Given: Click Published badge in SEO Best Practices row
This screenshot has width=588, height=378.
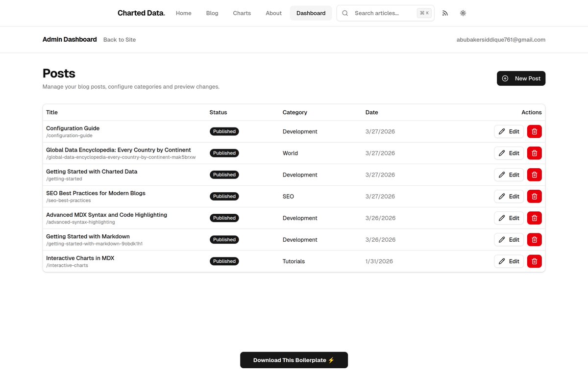Looking at the screenshot, I should [x=224, y=196].
